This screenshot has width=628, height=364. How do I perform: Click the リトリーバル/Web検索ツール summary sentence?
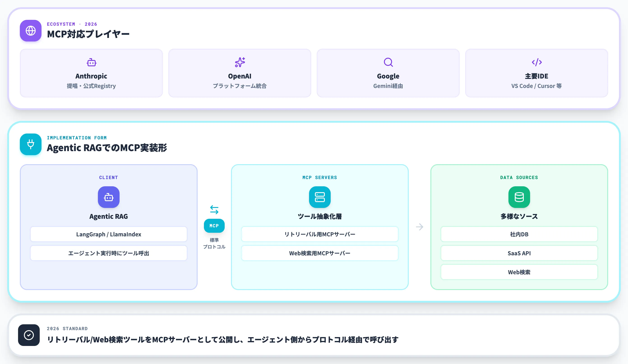223,340
